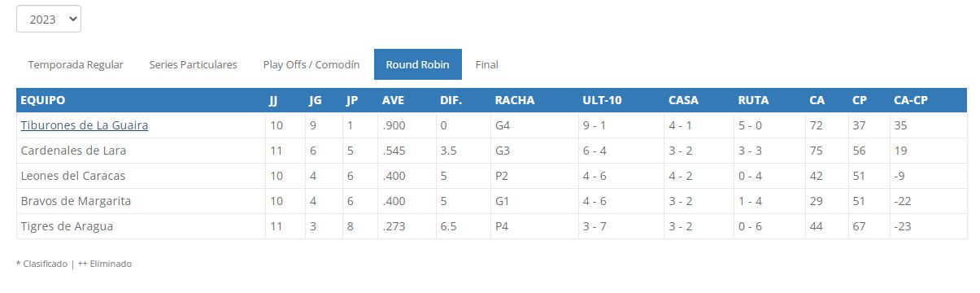Select Leones del Caracas team name

(x=73, y=176)
